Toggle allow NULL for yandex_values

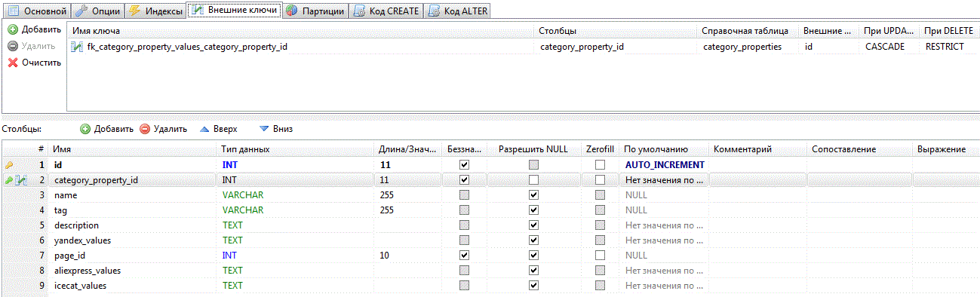tap(533, 240)
